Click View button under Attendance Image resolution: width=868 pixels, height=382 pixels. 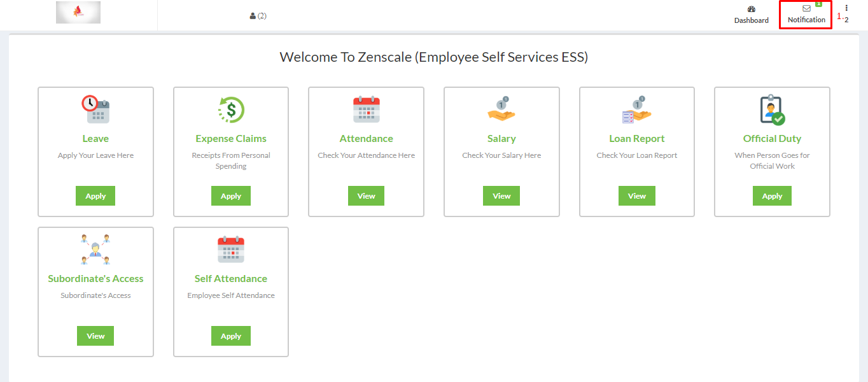coord(366,196)
